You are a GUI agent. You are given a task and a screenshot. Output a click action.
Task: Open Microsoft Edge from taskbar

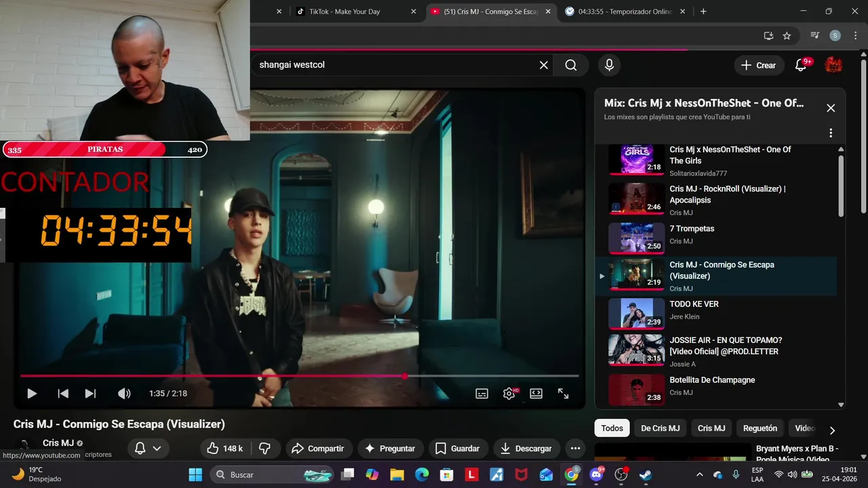(422, 474)
